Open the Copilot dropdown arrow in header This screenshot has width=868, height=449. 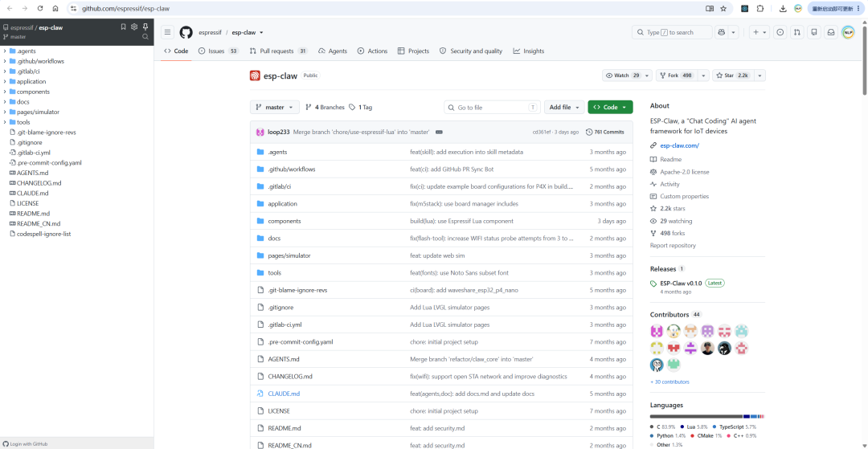click(x=734, y=32)
